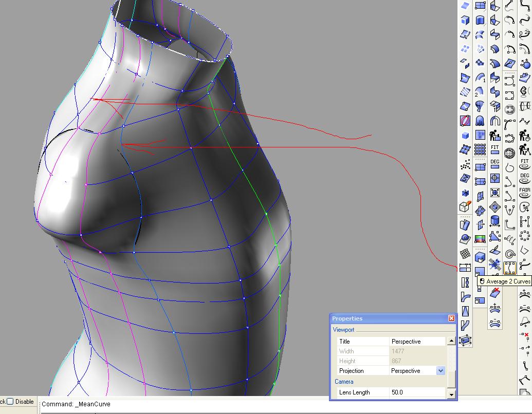Select the color gradient analysis icon
532x414 pixels.
point(480,239)
